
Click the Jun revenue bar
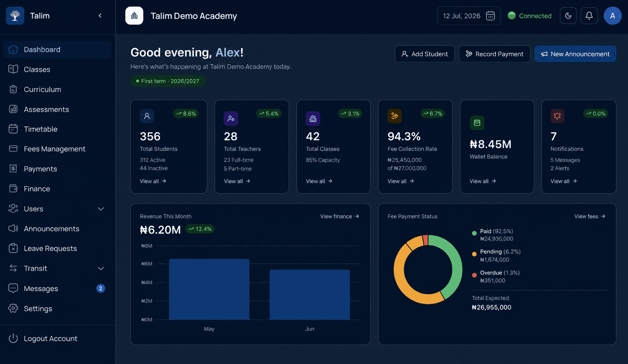point(310,295)
